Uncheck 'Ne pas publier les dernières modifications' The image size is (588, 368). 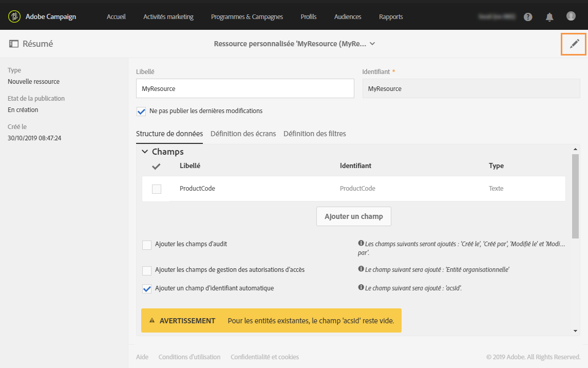[141, 111]
